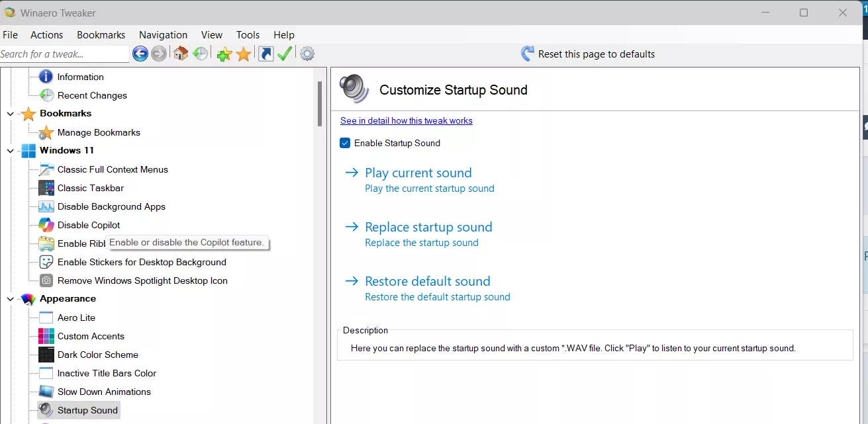Go to the Home page via house icon
The image size is (868, 424).
pos(181,54)
